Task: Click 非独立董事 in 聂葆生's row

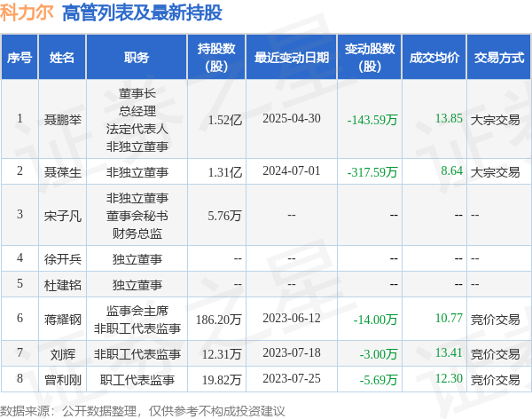Action: point(137,172)
